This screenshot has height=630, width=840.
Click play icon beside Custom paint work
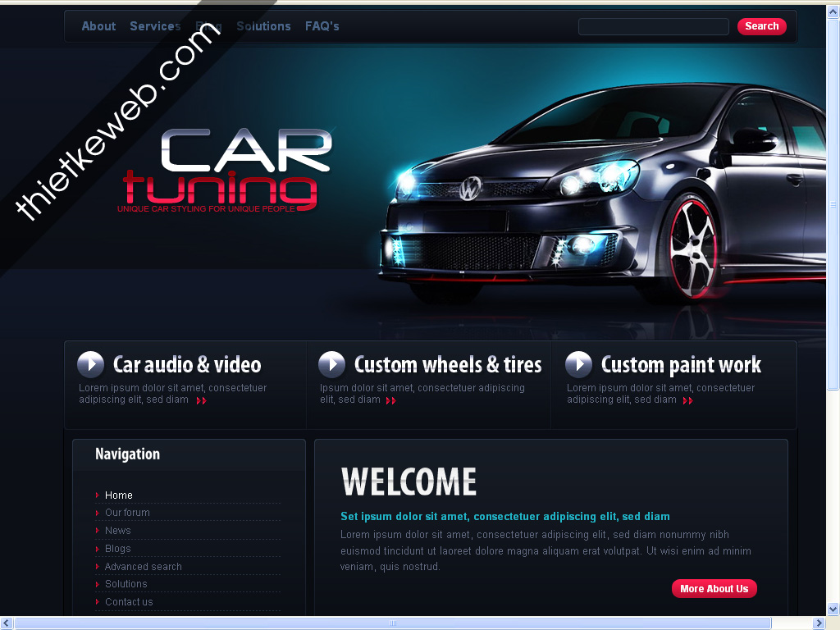point(578,364)
